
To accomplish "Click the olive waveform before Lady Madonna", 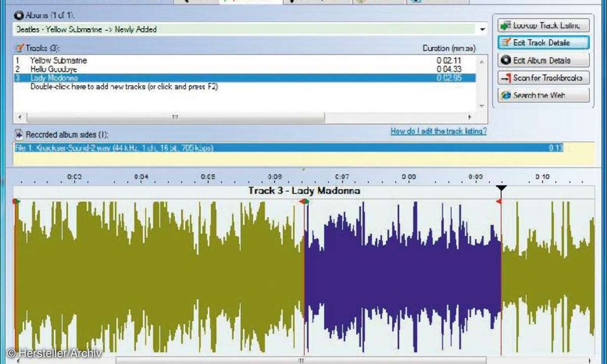I will pos(160,277).
